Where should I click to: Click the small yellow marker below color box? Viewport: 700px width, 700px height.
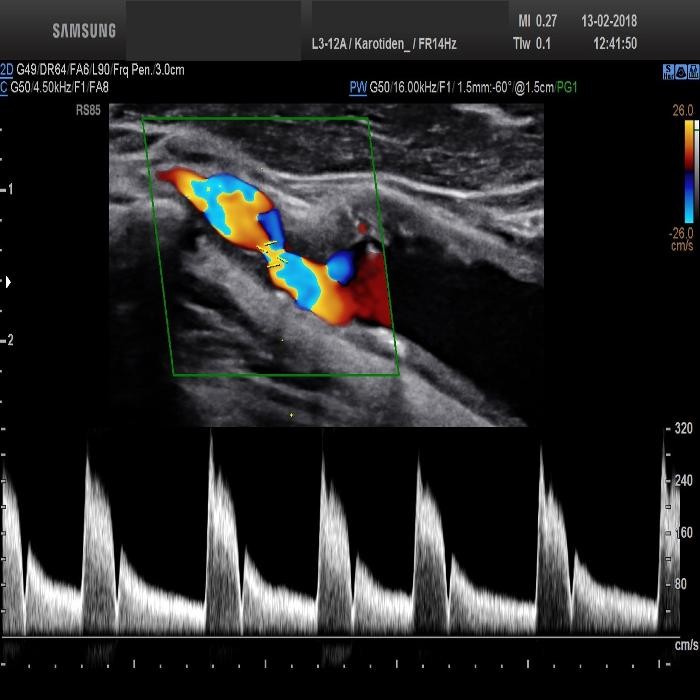291,414
